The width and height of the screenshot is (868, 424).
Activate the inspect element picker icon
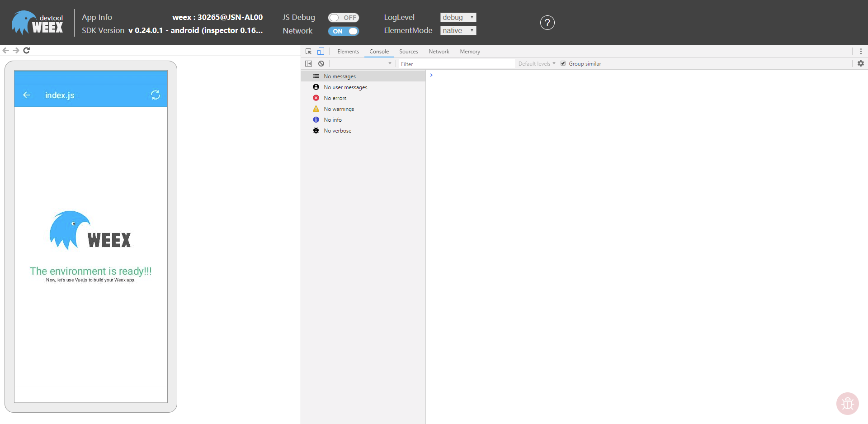309,52
